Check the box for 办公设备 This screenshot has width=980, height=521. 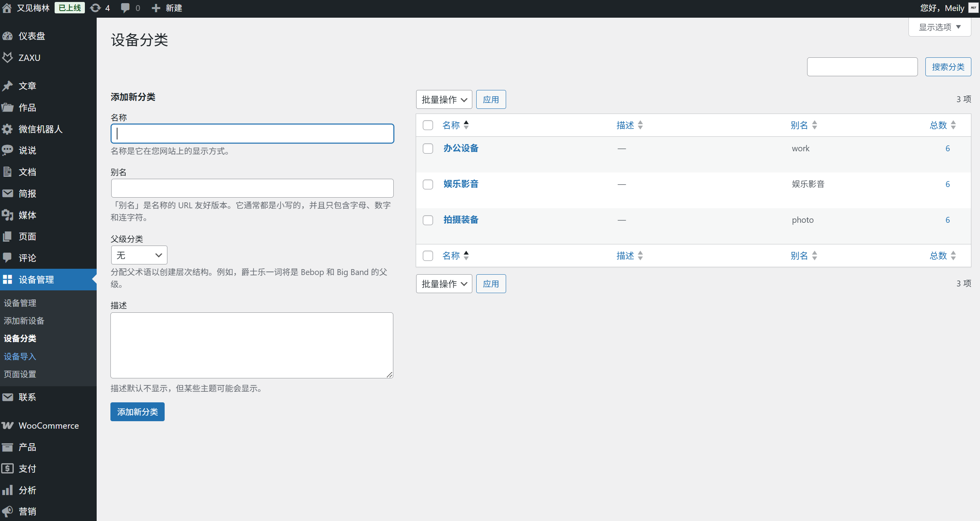428,149
